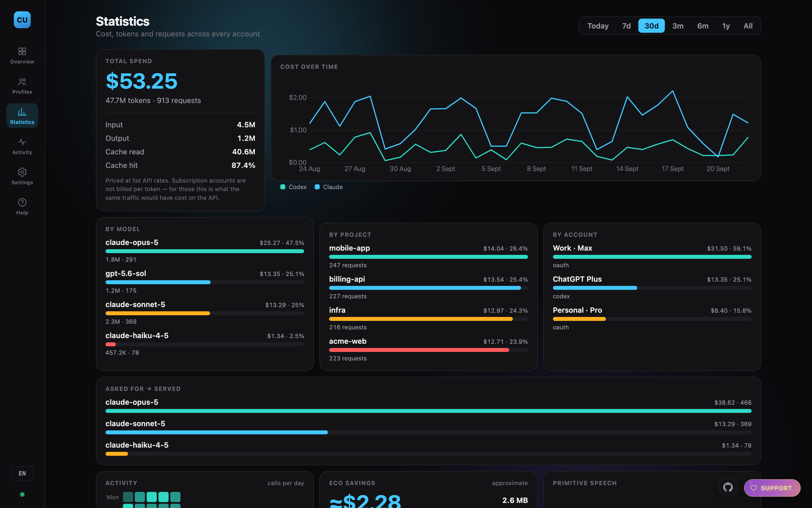Select the 1y time range
This screenshot has height=508, width=812.
tap(726, 26)
